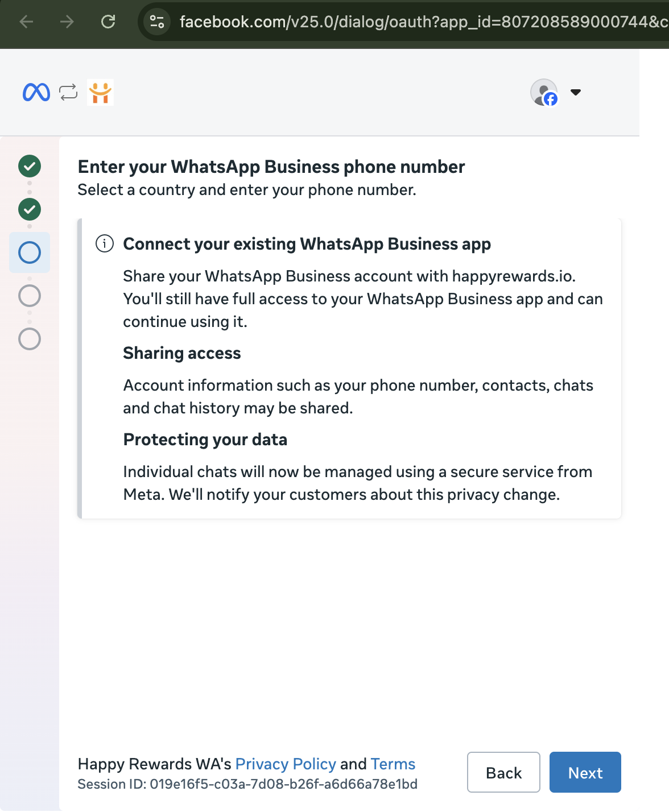The height and width of the screenshot is (812, 669).
Task: Select the current third step circle
Action: coord(30,252)
